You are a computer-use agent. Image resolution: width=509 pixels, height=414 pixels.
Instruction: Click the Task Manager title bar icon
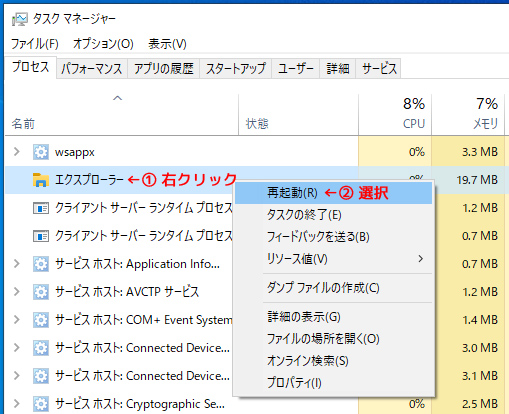20,19
